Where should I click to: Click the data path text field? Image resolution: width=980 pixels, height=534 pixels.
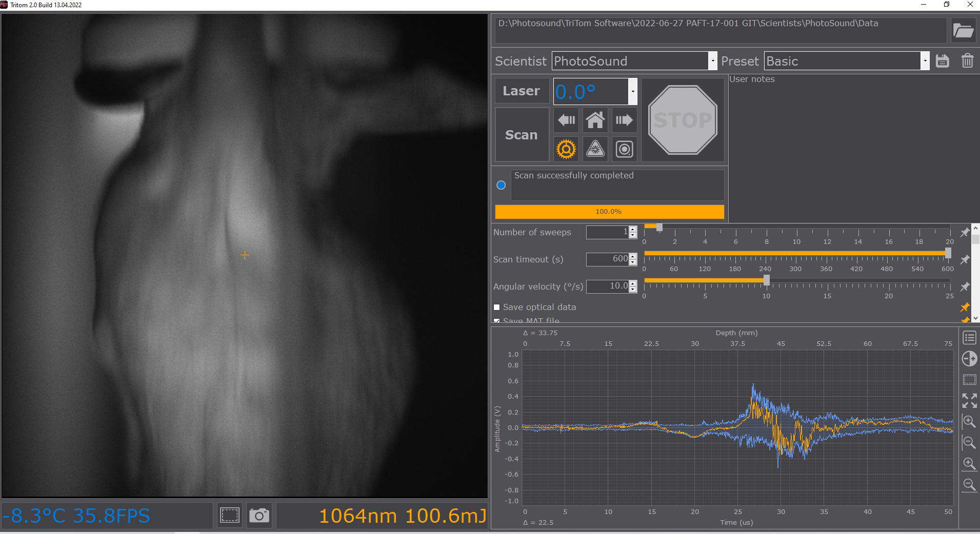[x=721, y=31]
